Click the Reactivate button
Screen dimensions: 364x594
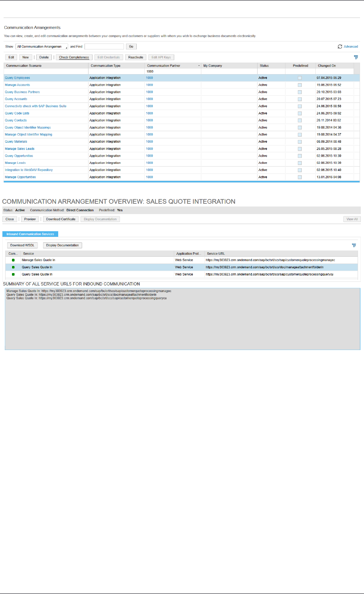click(136, 57)
